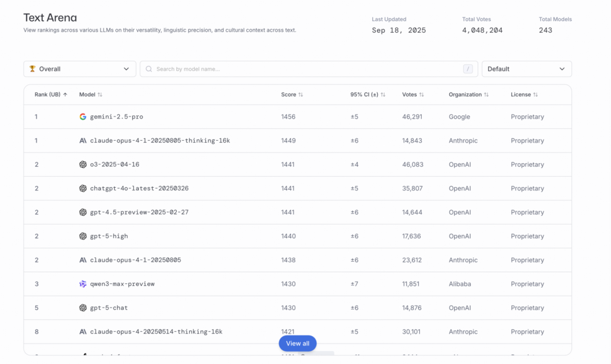Viewport: 611px width, 364px height.
Task: Click the sort icon next to Score
Action: click(x=301, y=95)
